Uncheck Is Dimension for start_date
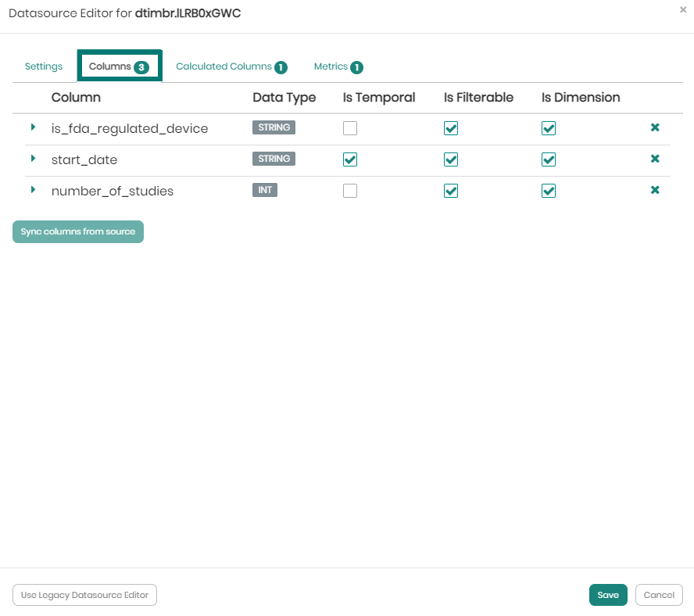Screen dimensions: 694x616 (549, 159)
